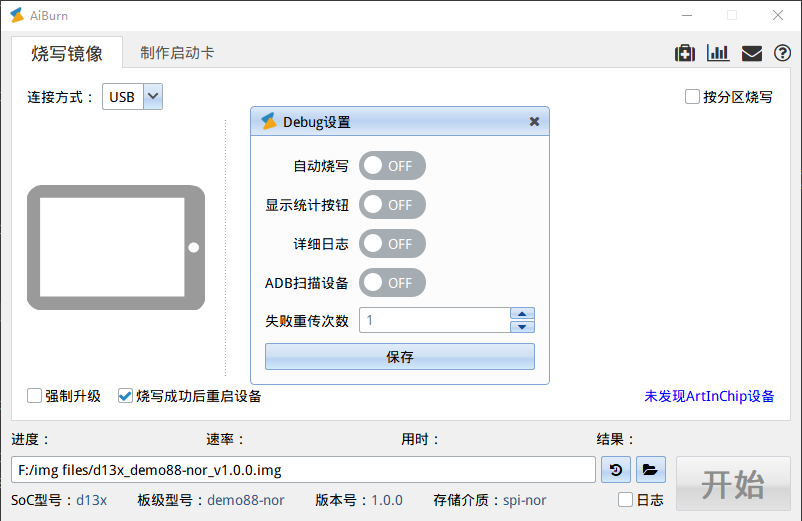Toggle the 显示统计按钮 switch
Screen dimensions: 802x521
[x=392, y=205]
